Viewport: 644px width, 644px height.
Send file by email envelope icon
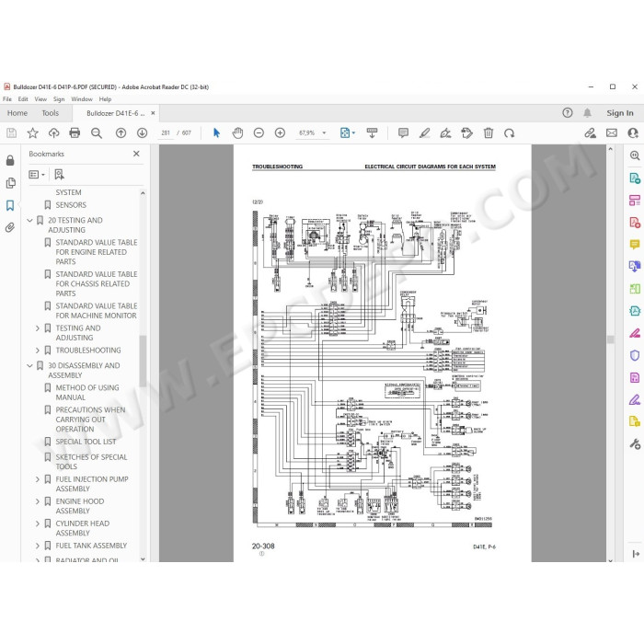(612, 133)
